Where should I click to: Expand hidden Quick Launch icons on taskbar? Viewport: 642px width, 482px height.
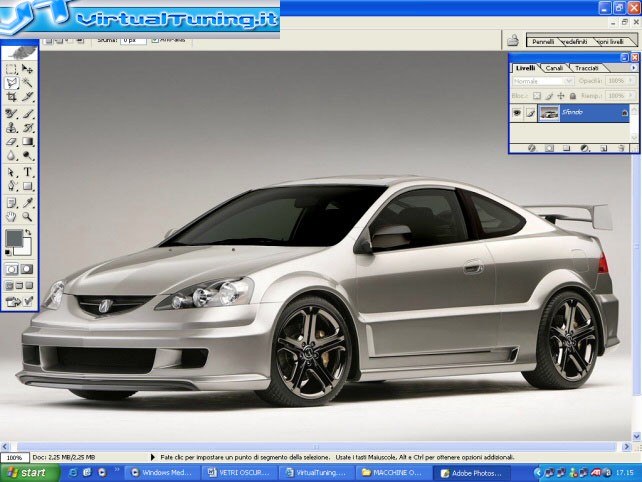(117, 470)
